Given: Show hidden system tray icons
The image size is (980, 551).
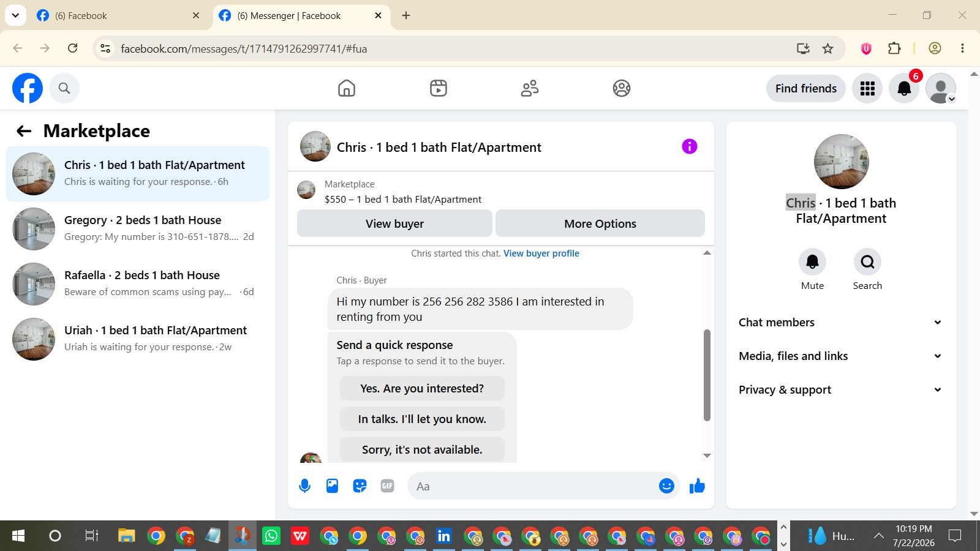Looking at the screenshot, I should click(878, 536).
